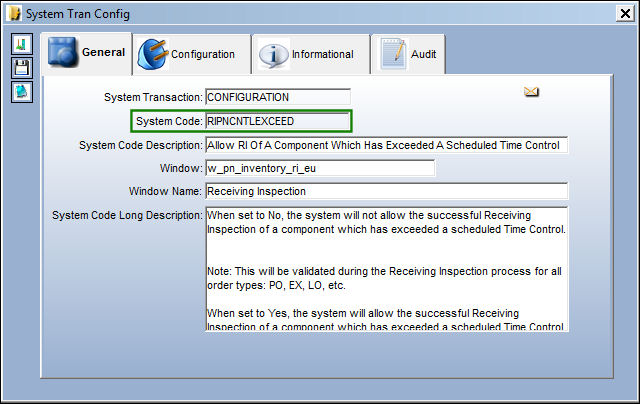
Task: Click the 'System Transaction:' label
Action: tap(153, 97)
